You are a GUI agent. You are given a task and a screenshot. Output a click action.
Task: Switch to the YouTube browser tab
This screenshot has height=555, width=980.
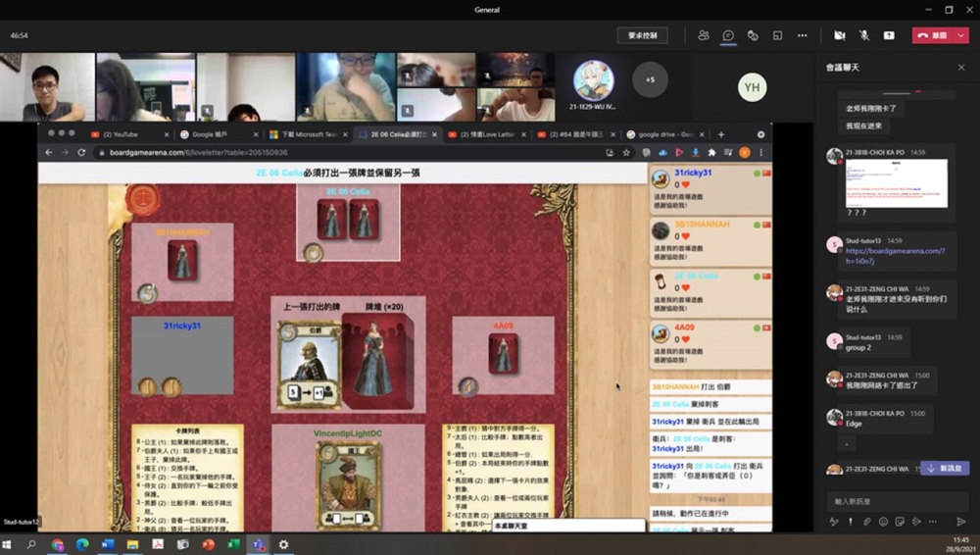tap(129, 134)
